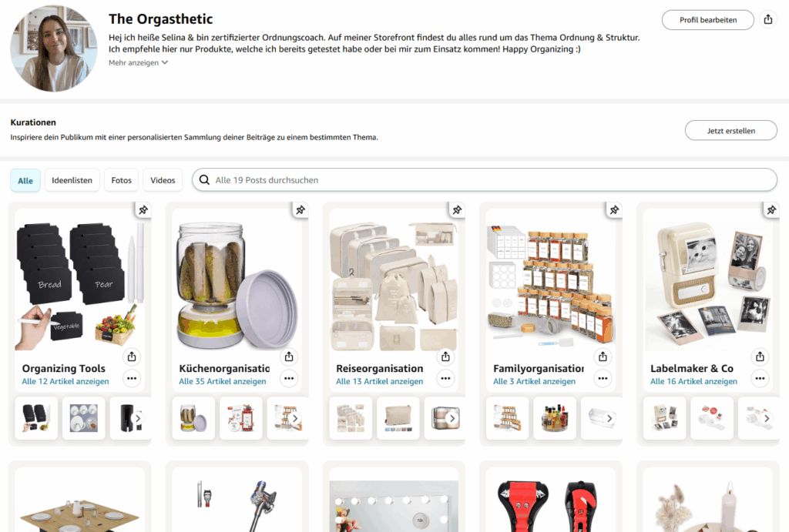
Task: Open more options for Küchenorganisation
Action: (289, 378)
